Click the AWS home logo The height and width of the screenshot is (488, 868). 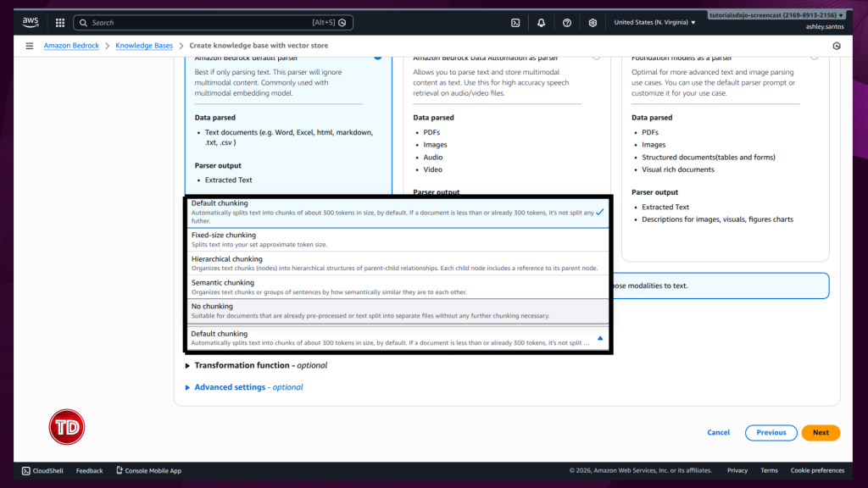(x=31, y=22)
